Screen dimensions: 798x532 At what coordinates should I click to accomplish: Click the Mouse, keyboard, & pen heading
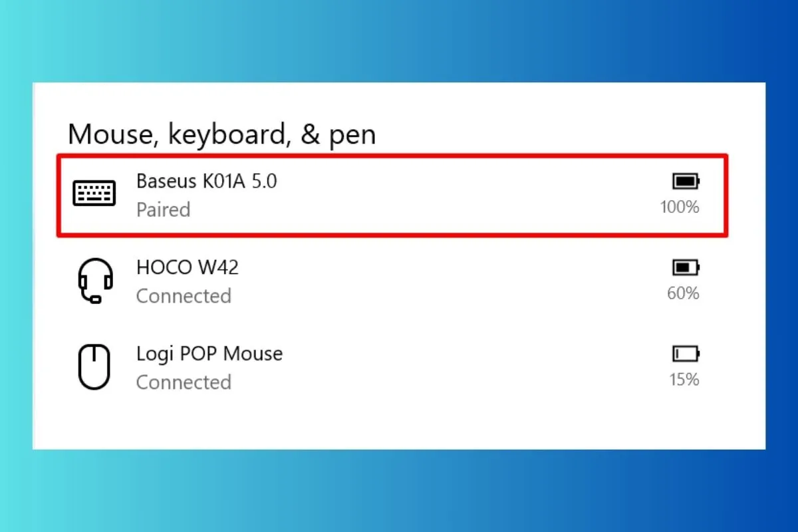click(221, 134)
